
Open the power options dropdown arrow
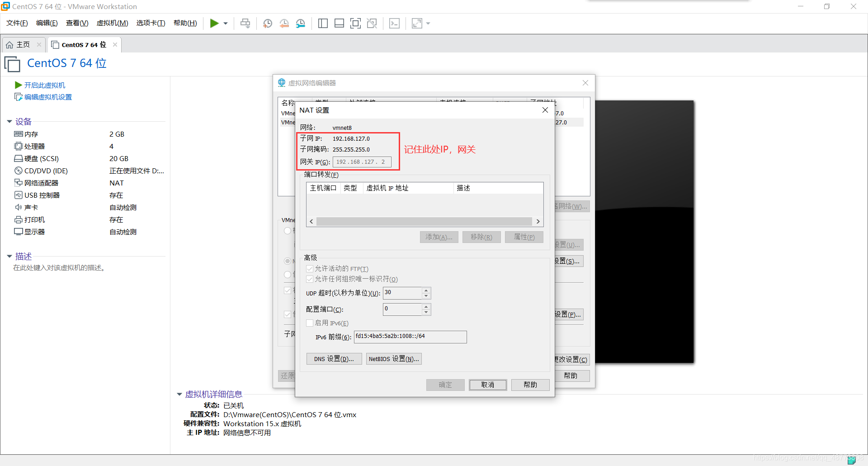point(226,24)
